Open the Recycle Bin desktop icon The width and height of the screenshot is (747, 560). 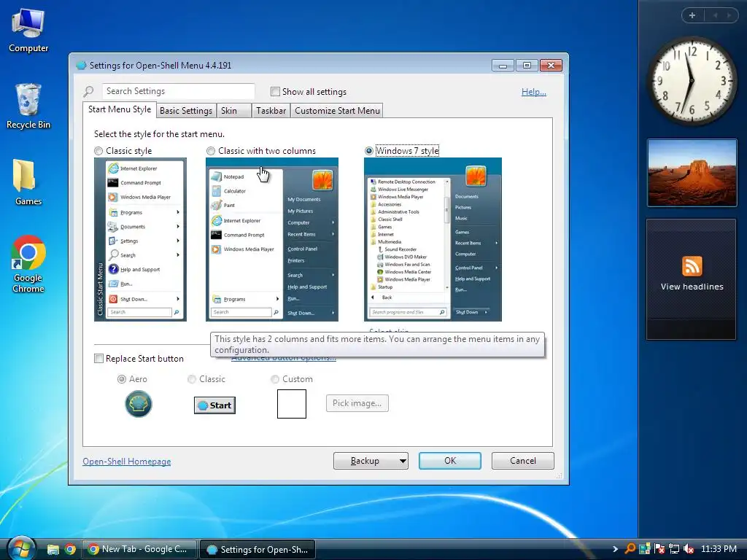[x=28, y=106]
